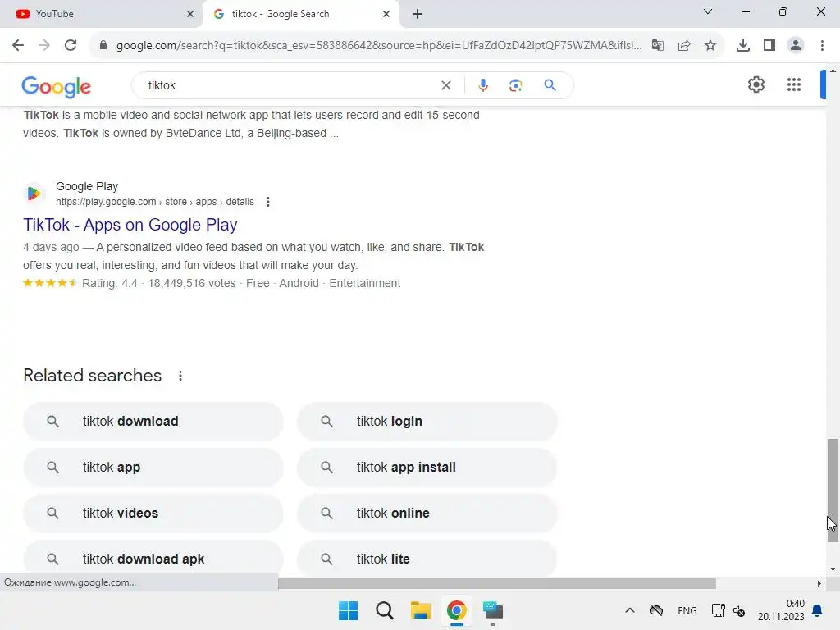Bookmark this page with the star icon

coord(710,45)
